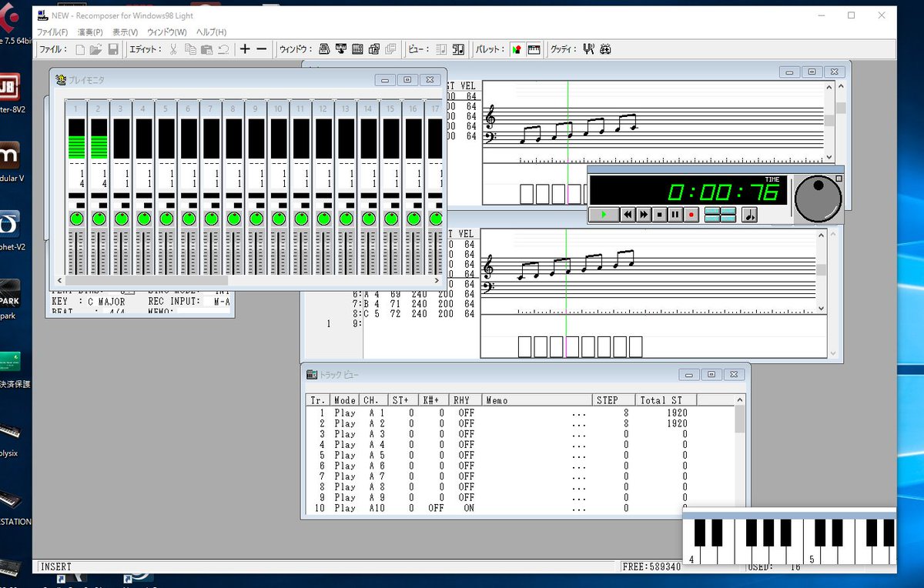Fast-forward using the transport button

click(644, 215)
